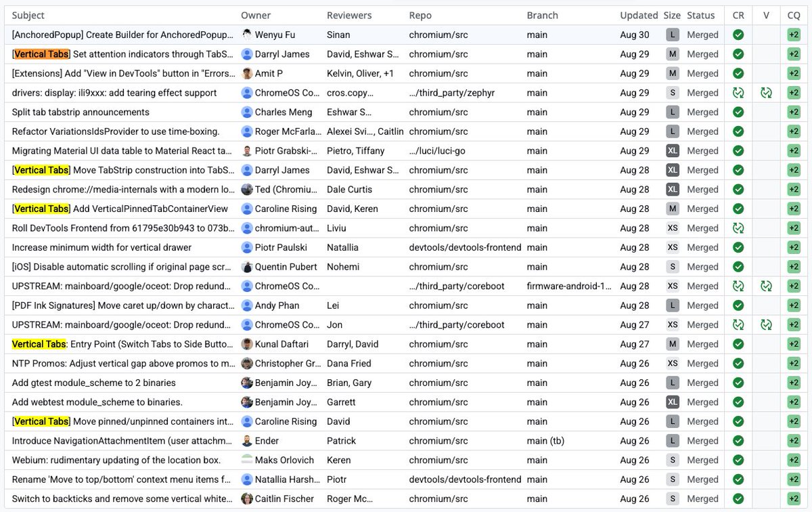Click the firmware-android-1… branch link
The height and width of the screenshot is (512, 812).
pyautogui.click(x=569, y=286)
